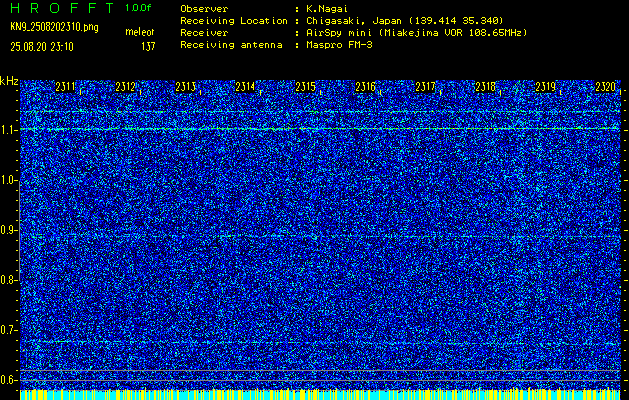Click the 'Receiving antenna' label
The height and width of the screenshot is (400, 629).
tap(231, 45)
